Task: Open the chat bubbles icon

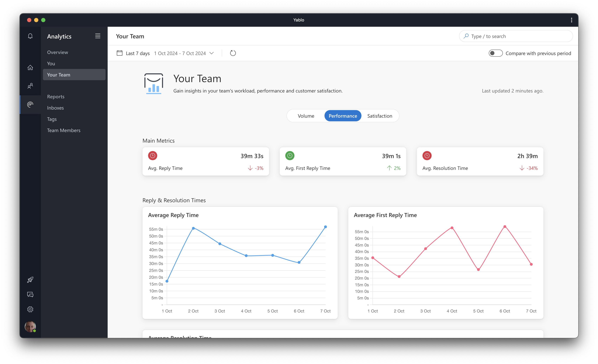Action: click(x=30, y=294)
